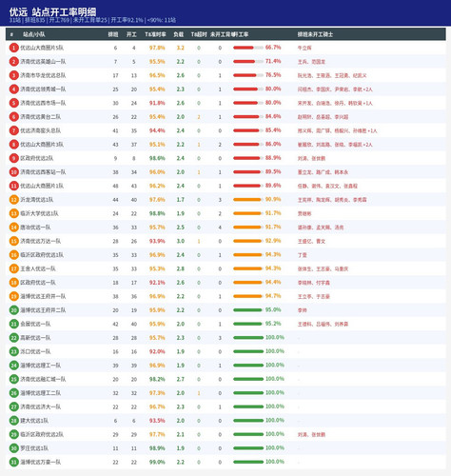Select station 罗庄优选1队
This screenshot has width=451, height=476.
(34, 448)
